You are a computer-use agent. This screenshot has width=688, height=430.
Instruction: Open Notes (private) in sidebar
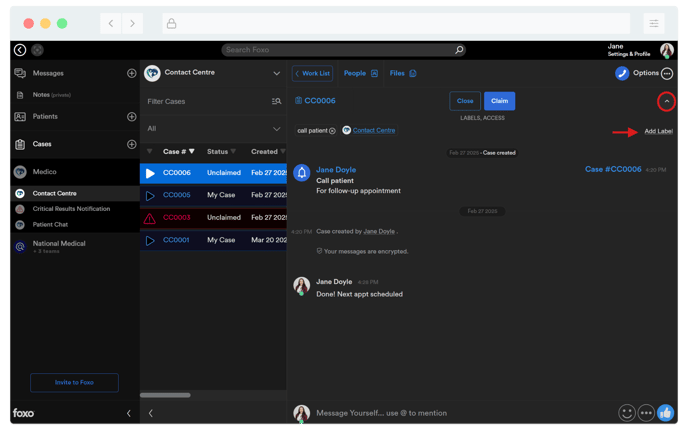(51, 95)
